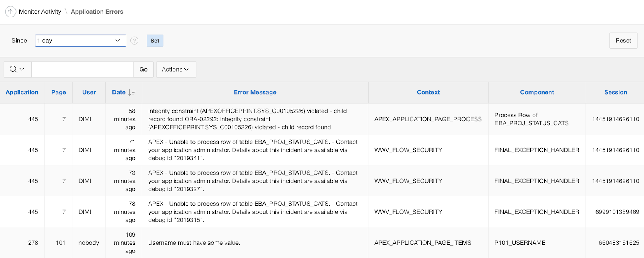Click error message with debug id 2019315
This screenshot has height=258, width=644.
[x=253, y=212]
